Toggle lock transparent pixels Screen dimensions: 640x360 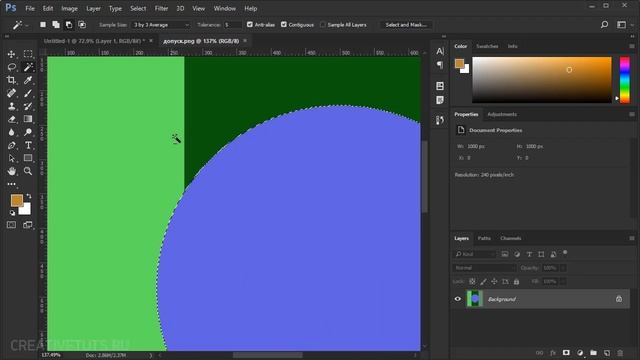click(x=472, y=282)
